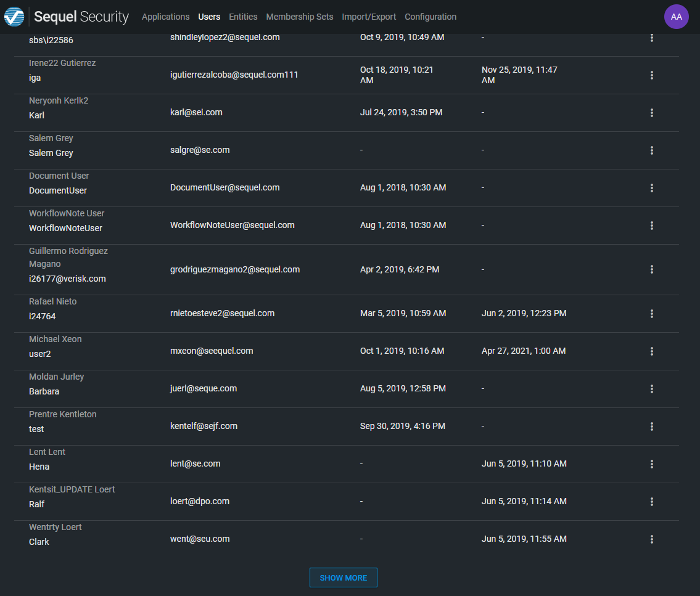The width and height of the screenshot is (700, 596).
Task: Open the kebab menu for Moldan Jurley
Action: (x=651, y=388)
